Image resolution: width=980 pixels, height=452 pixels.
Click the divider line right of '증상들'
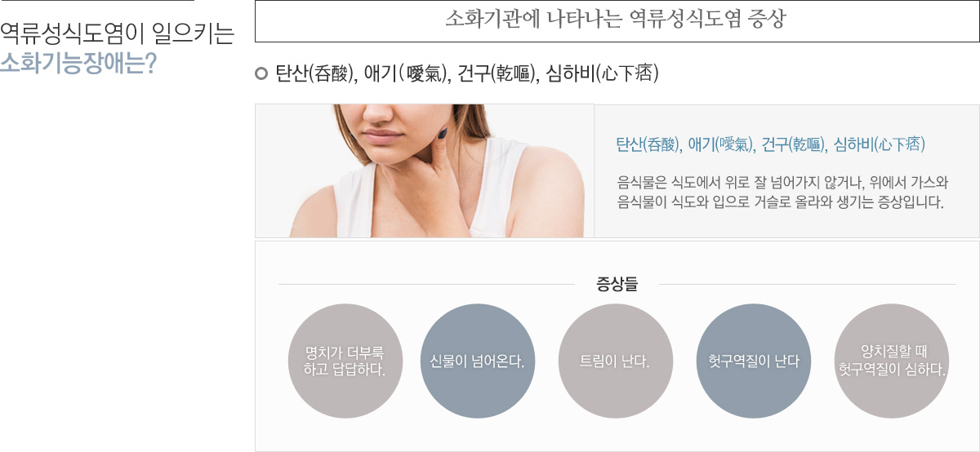point(807,284)
